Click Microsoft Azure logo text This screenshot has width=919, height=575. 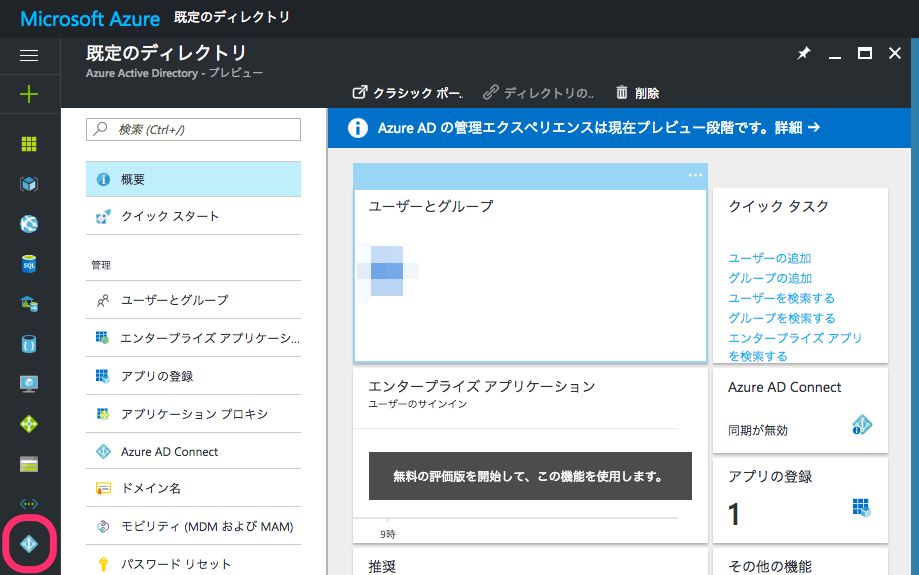[90, 19]
